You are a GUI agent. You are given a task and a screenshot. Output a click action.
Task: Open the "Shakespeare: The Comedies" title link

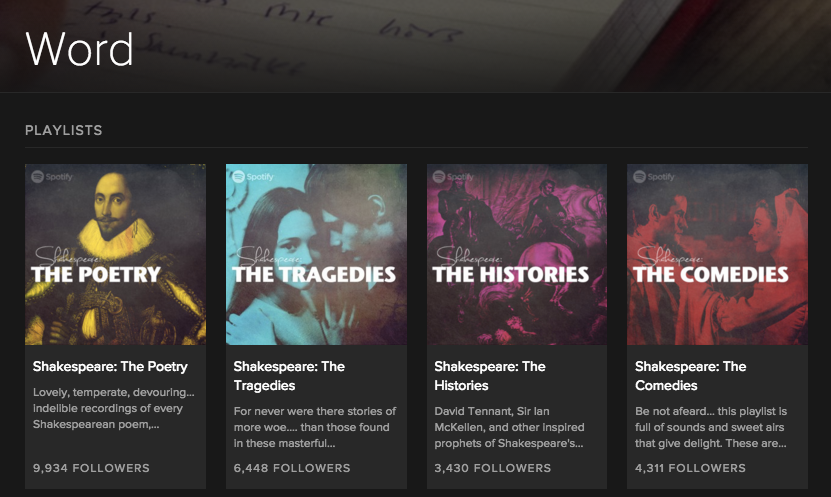tap(690, 376)
